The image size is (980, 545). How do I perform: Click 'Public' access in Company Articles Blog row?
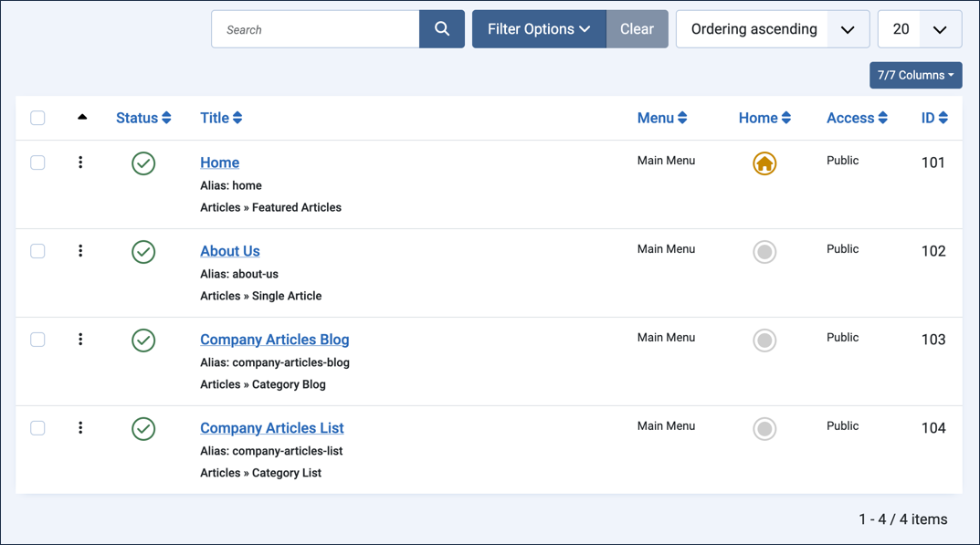click(x=842, y=338)
